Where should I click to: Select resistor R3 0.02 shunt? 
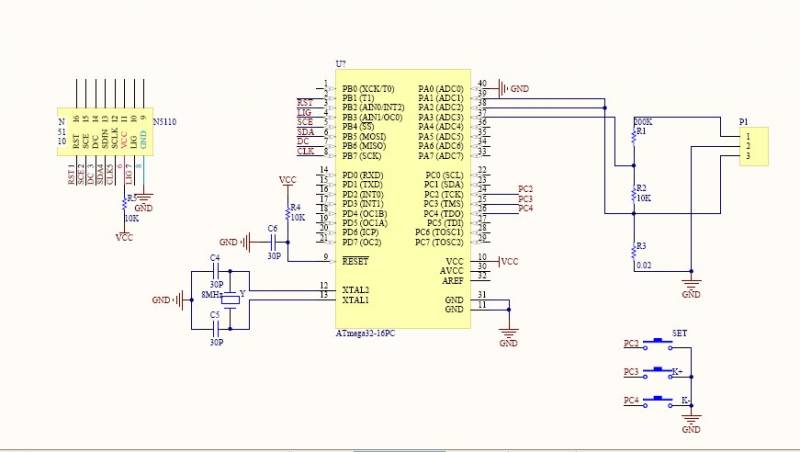coord(634,252)
